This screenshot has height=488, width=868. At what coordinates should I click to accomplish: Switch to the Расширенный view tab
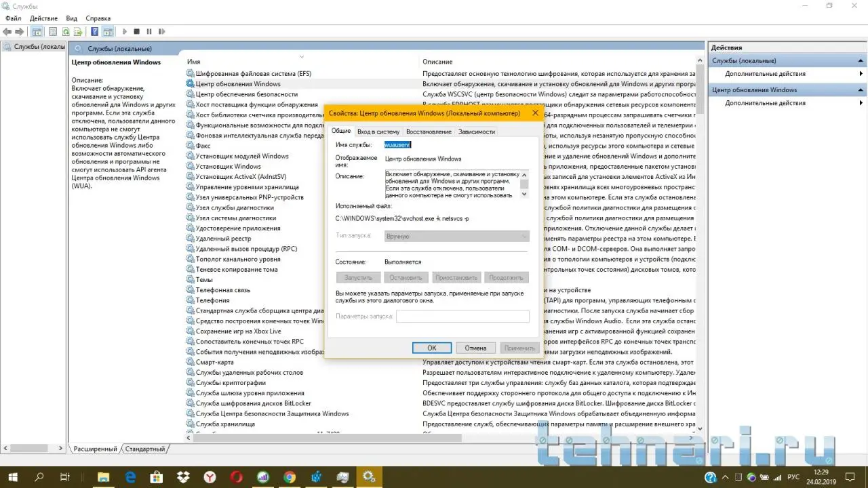[95, 449]
